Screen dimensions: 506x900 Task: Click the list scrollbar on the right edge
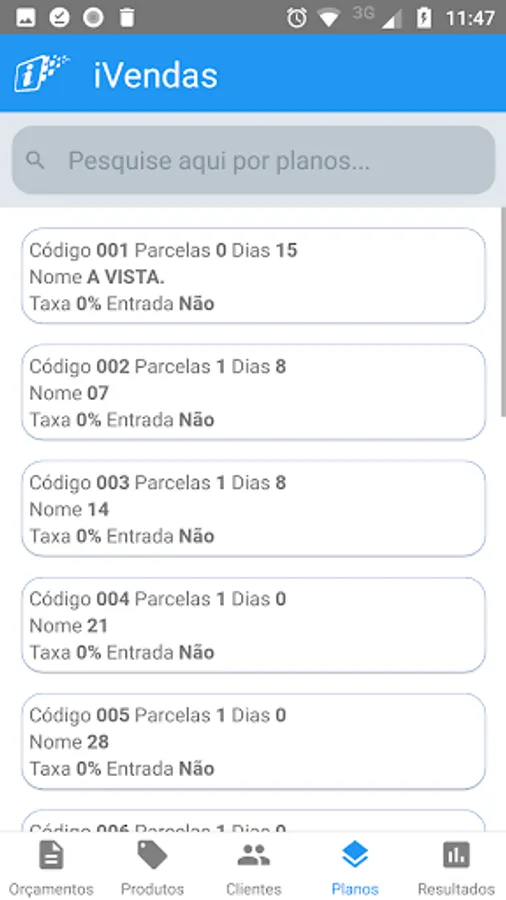click(x=503, y=312)
